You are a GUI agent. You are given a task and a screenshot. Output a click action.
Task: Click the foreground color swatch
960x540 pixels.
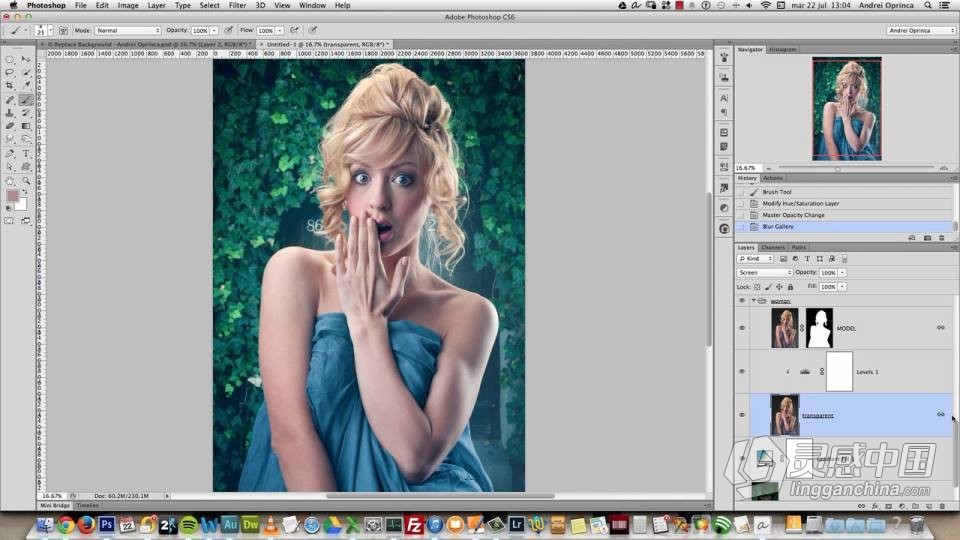click(12, 195)
